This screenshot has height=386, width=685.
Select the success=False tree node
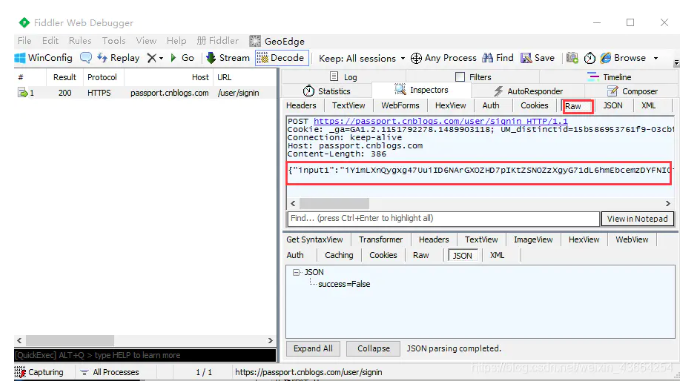[x=344, y=284]
